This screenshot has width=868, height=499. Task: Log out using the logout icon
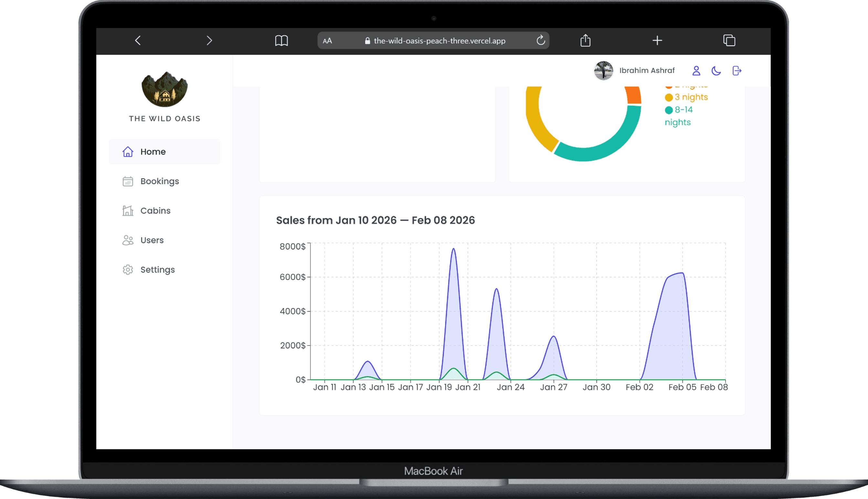click(x=736, y=70)
